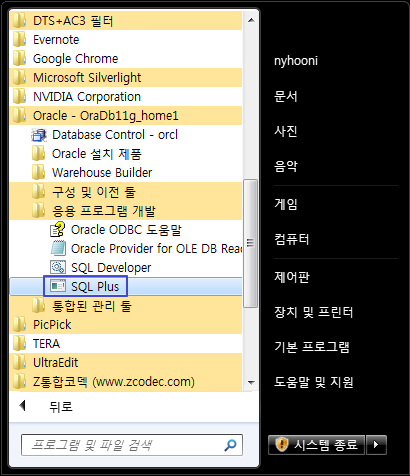Select the DTS+AC3 필터 text label
This screenshot has height=476, width=410.
click(73, 21)
